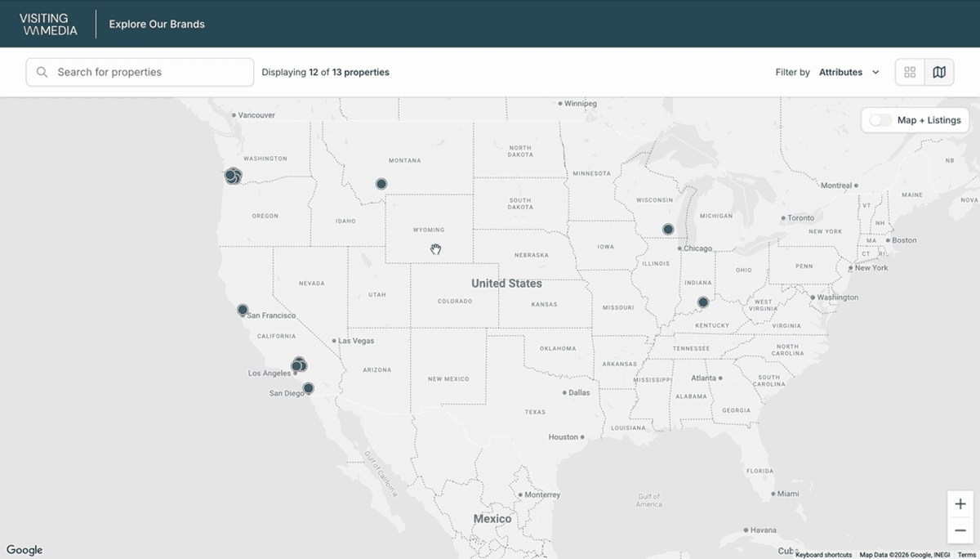Image resolution: width=980 pixels, height=559 pixels.
Task: Select the property marker in southern Wisconsin
Action: click(x=668, y=229)
